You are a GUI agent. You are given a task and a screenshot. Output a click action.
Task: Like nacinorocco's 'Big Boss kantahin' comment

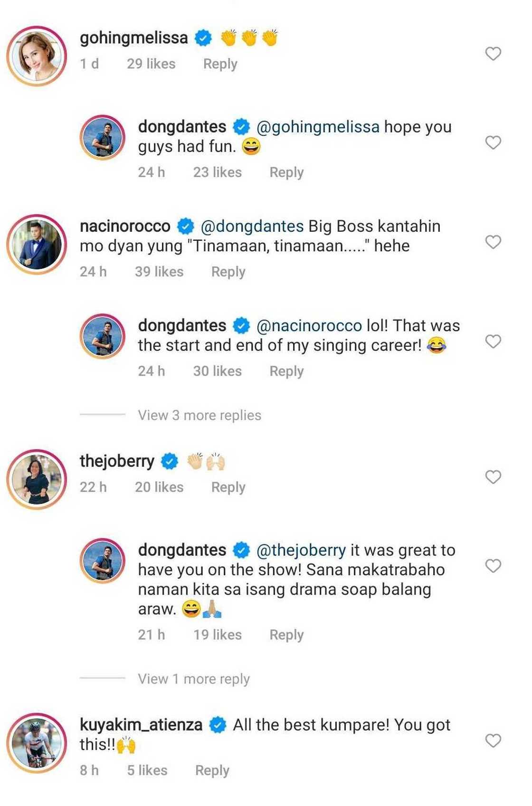(x=493, y=242)
